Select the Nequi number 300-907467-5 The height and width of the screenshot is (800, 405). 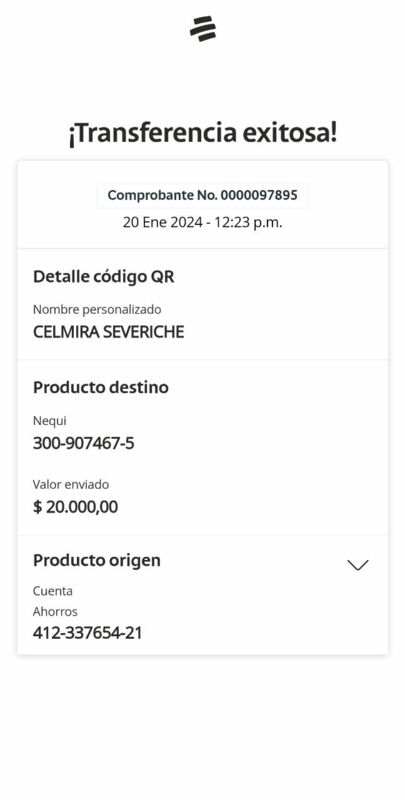[84, 443]
